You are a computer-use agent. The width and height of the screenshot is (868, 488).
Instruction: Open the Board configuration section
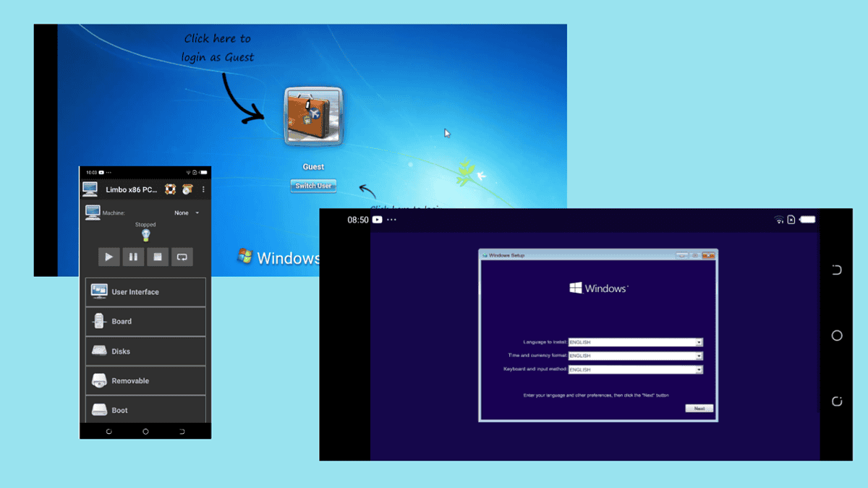click(145, 321)
